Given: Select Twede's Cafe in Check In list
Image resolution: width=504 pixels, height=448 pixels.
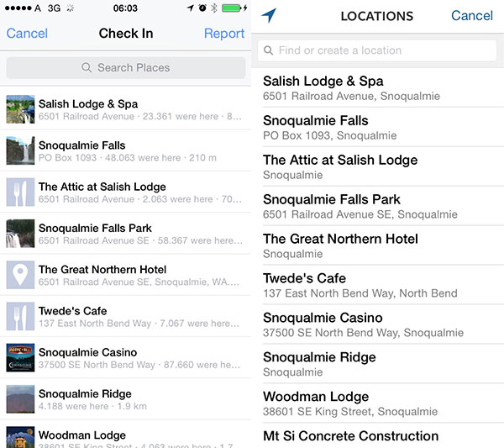Looking at the screenshot, I should [125, 317].
